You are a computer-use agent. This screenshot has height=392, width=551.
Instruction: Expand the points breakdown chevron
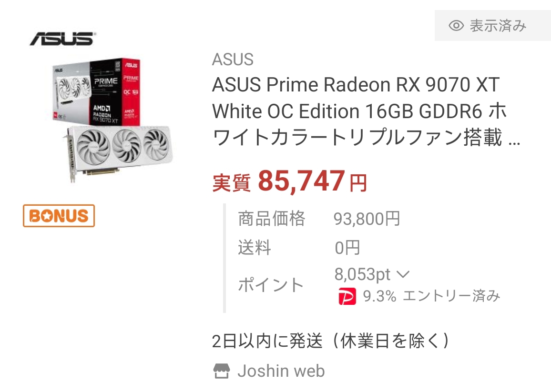pos(403,274)
